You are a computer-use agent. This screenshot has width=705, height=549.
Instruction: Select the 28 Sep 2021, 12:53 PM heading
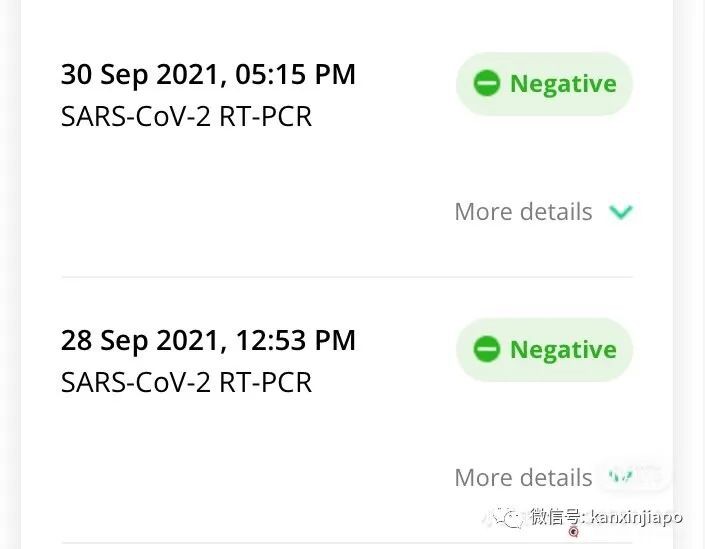(x=208, y=340)
